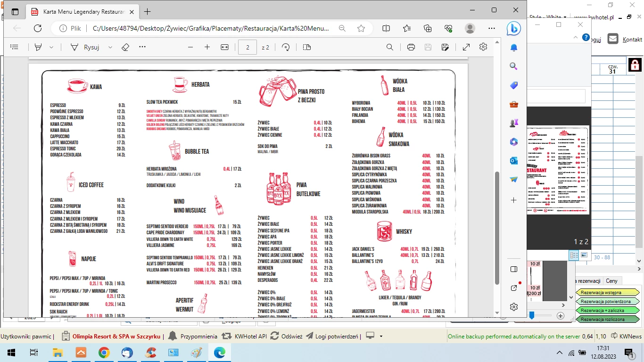Viewport: 644px width, 362px height.
Task: Open the Ceny tab in KWHotel
Action: 611,281
